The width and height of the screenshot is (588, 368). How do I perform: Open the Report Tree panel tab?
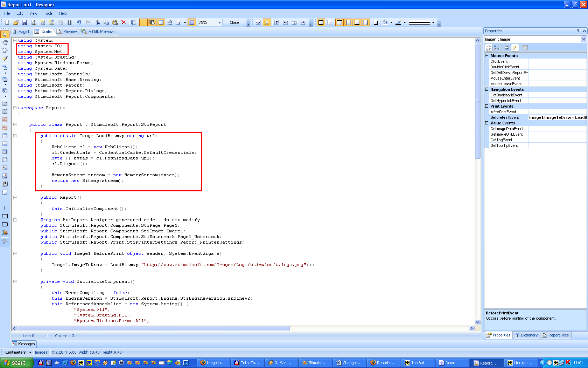click(556, 335)
